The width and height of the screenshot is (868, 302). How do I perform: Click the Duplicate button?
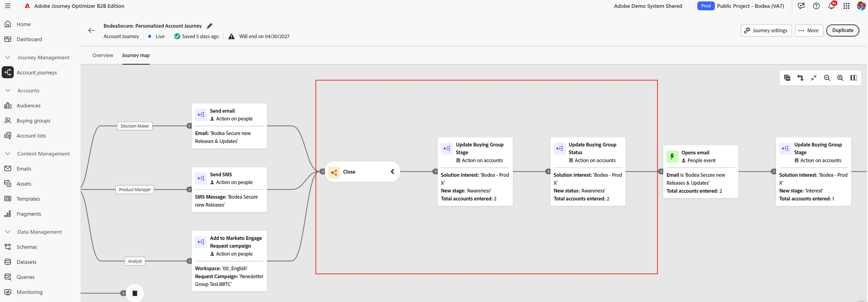point(842,30)
